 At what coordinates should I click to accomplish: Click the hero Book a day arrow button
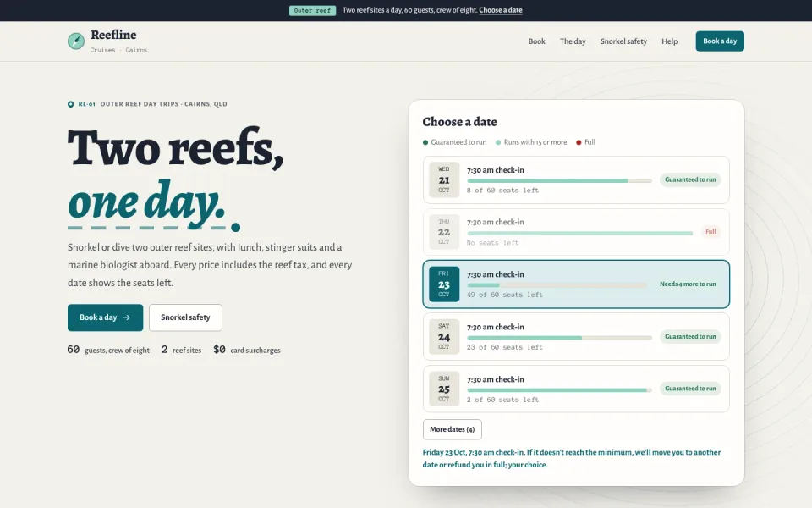click(105, 317)
